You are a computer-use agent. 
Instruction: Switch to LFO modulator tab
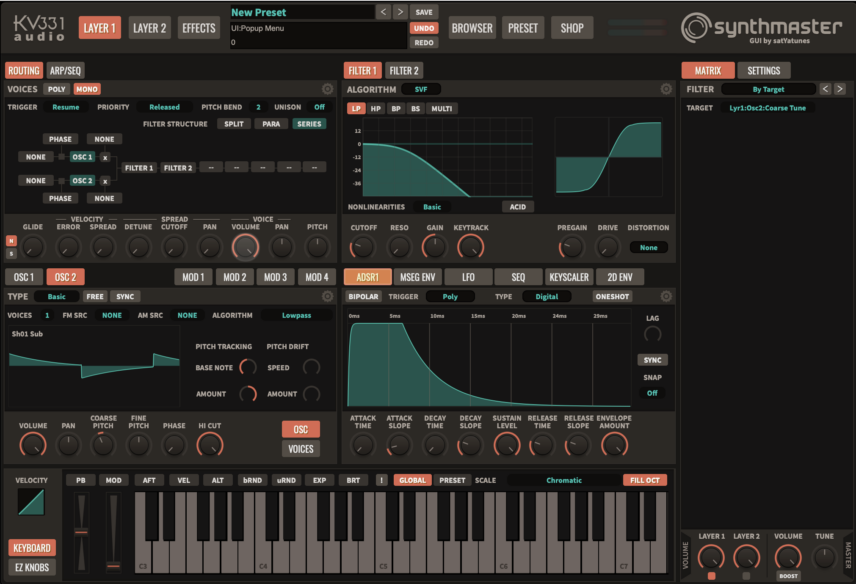468,277
